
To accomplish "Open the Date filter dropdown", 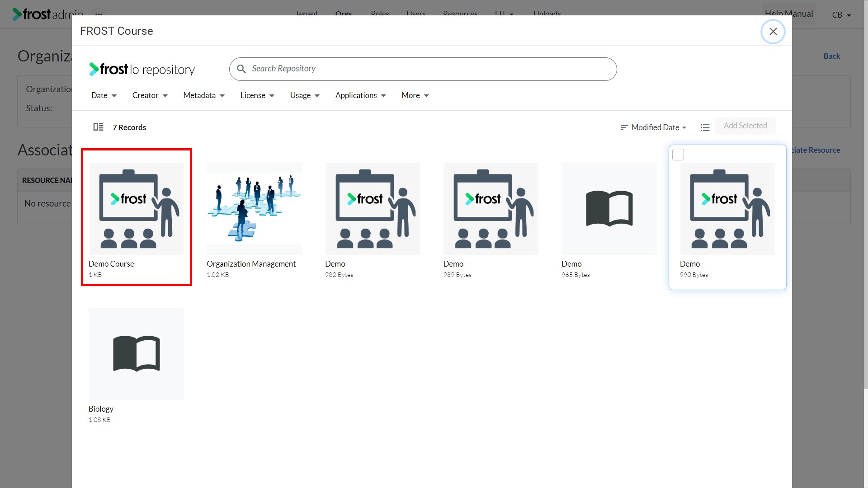I will click(104, 95).
